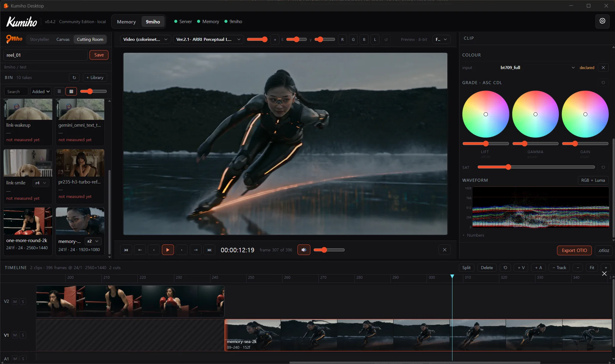Step back one frame

point(154,250)
